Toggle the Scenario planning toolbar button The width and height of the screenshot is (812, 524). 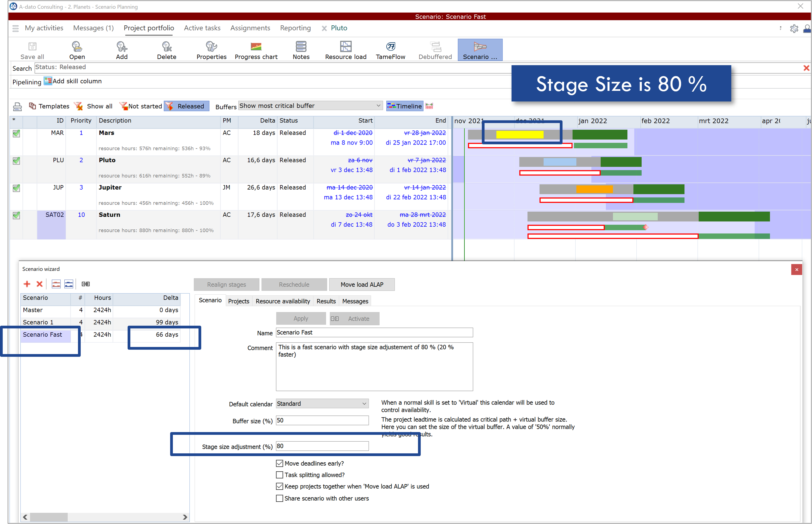tap(480, 50)
